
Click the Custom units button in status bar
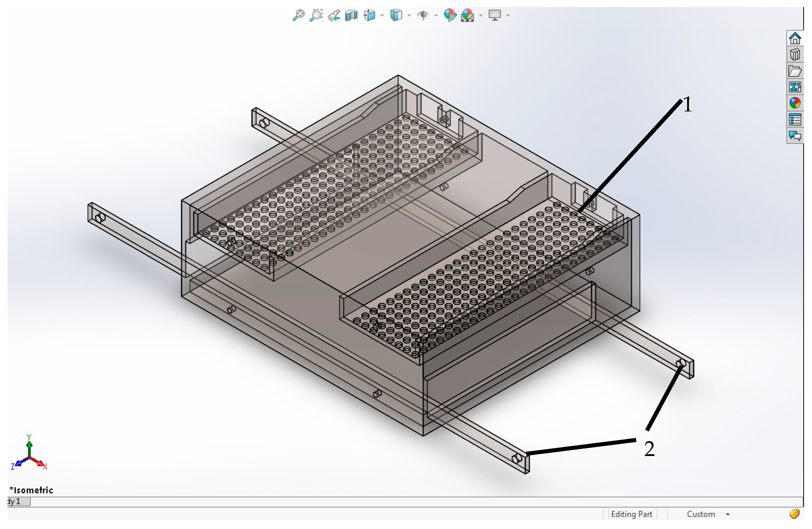(x=701, y=514)
